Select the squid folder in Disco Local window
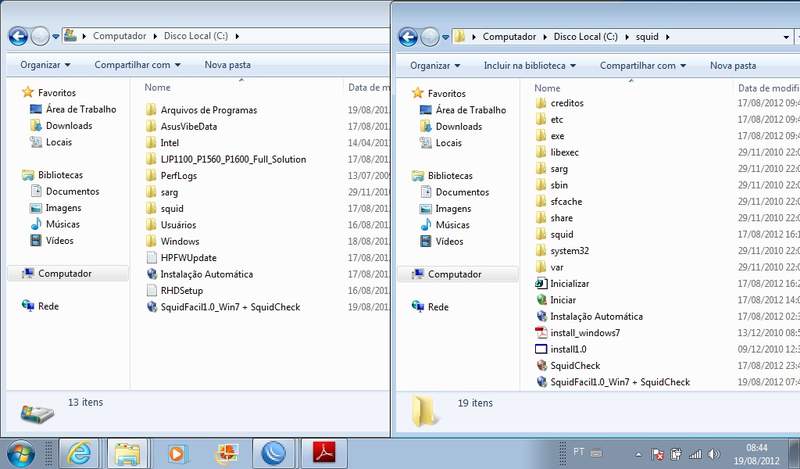Screen dimensions: 800x469 [172, 209]
